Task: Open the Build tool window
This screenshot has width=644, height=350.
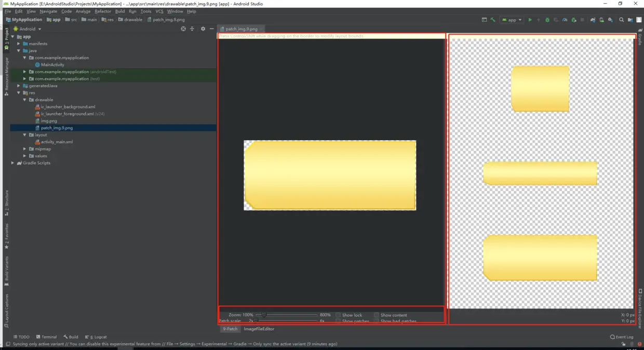Action: pos(71,337)
